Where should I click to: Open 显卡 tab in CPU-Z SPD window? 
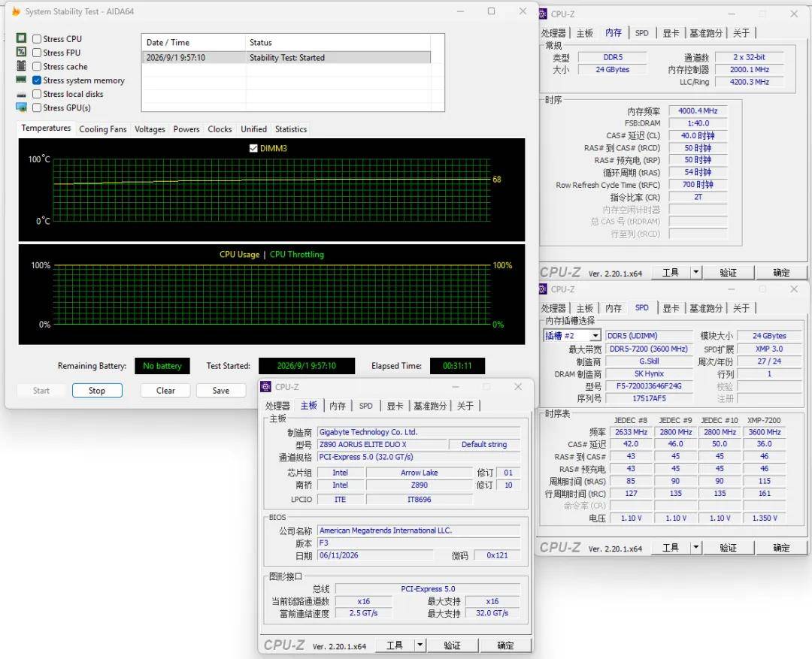pyautogui.click(x=671, y=308)
